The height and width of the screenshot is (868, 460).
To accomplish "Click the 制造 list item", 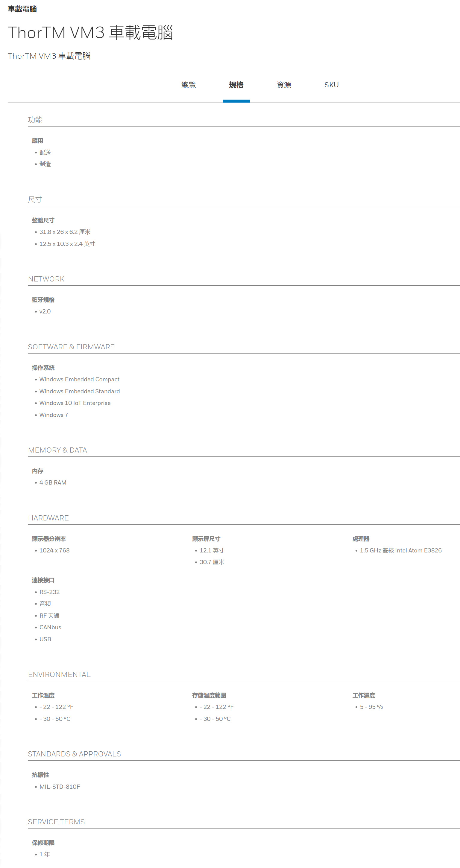I will click(x=45, y=164).
